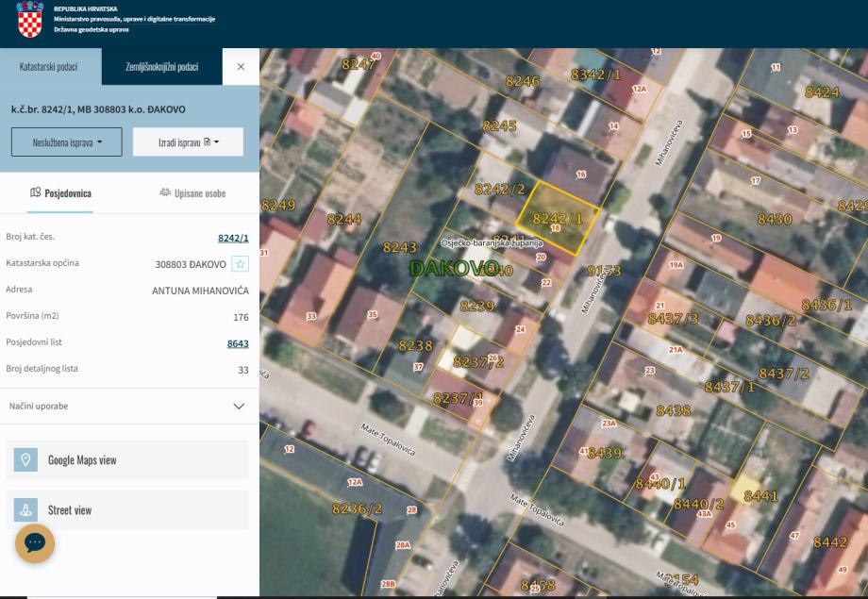Screen dimensions: 868x599
Task: Open Posjedovni list link 8643
Action: pos(238,342)
